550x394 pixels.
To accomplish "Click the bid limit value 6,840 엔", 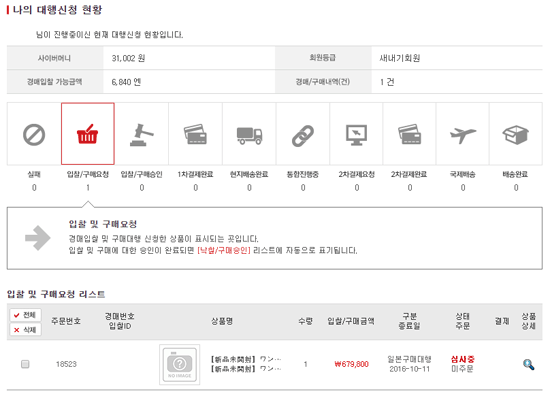I will click(126, 82).
